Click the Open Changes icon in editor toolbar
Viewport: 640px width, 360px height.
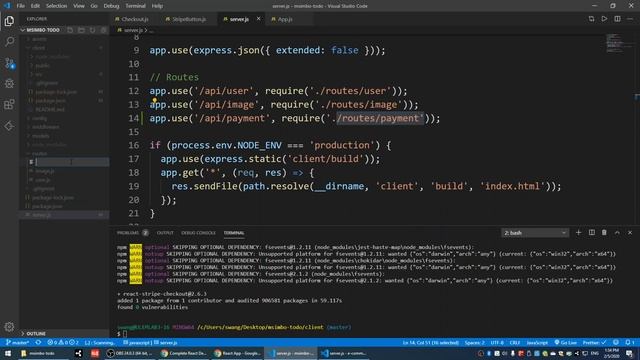click(591, 19)
